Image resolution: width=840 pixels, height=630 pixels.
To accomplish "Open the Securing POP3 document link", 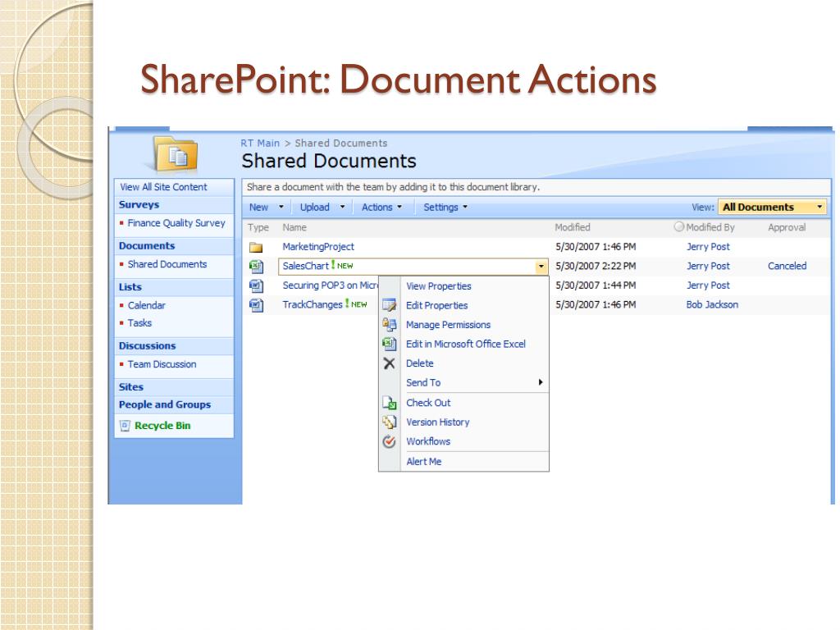I will point(330,285).
